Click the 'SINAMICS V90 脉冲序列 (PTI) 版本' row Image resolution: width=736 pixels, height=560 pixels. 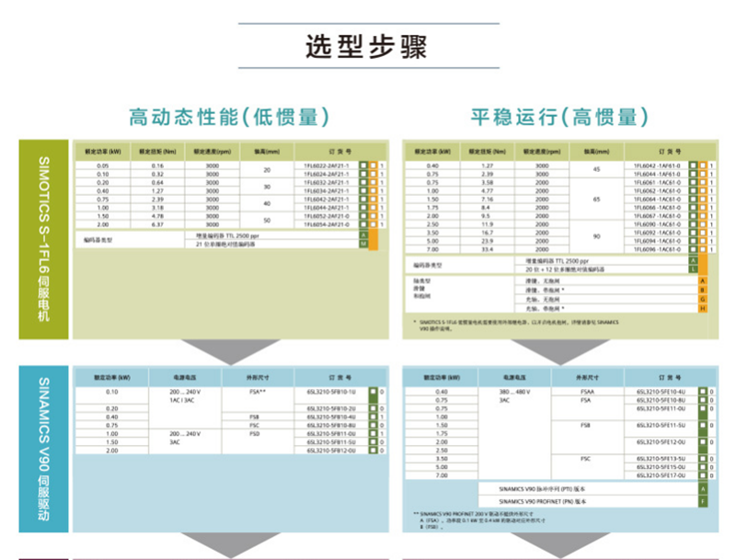tap(589, 489)
